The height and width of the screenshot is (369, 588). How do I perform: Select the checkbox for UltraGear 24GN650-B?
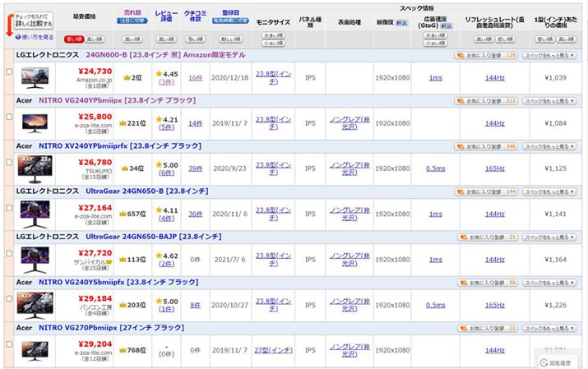[x=9, y=209]
